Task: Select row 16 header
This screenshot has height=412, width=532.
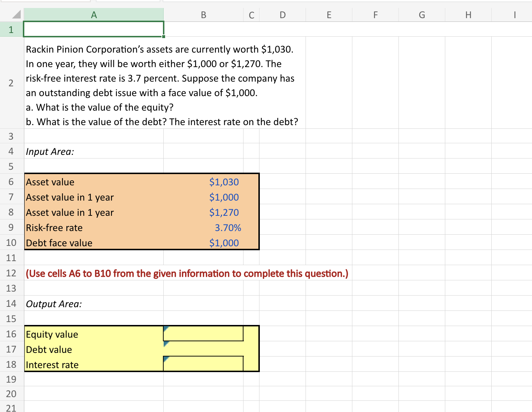Action: 12,334
